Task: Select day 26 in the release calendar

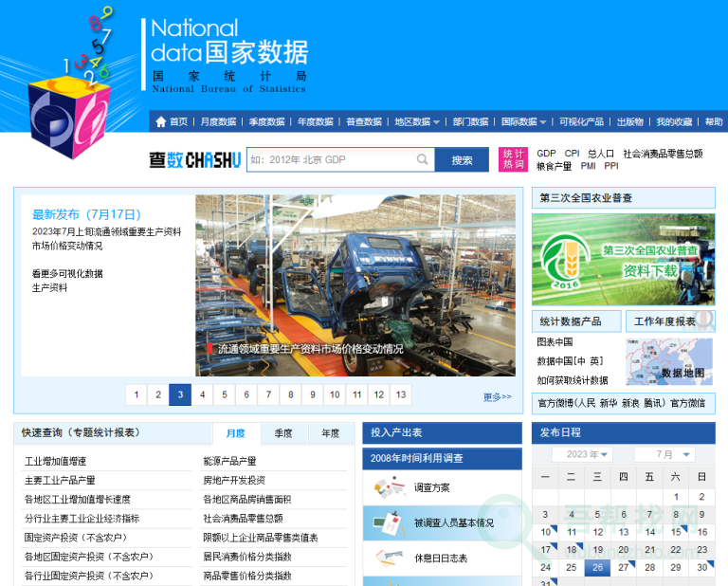Action: 597,568
